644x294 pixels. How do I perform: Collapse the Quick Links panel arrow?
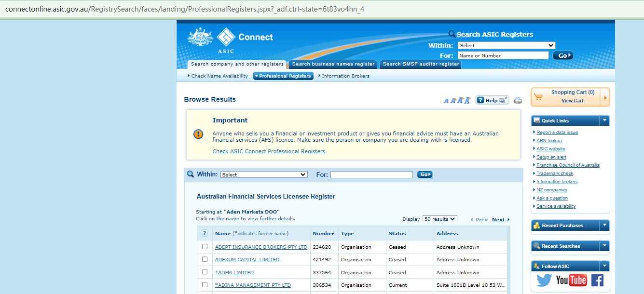tap(604, 120)
